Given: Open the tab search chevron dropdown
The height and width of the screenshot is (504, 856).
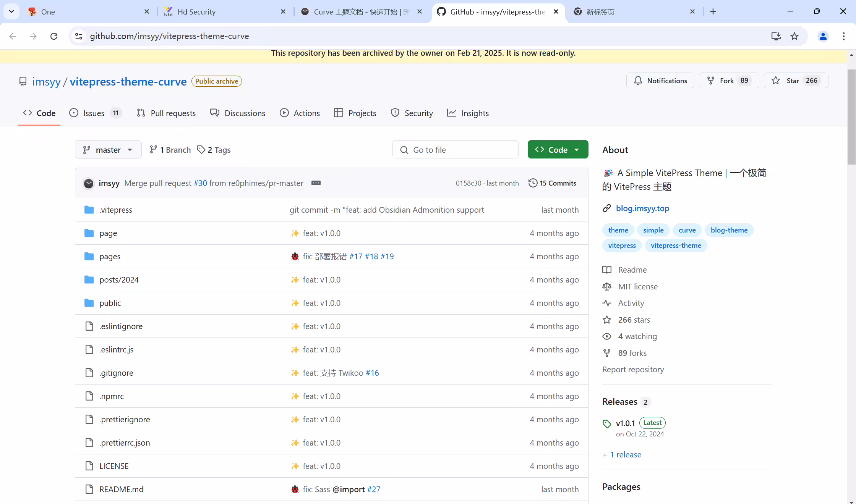Looking at the screenshot, I should [x=11, y=11].
